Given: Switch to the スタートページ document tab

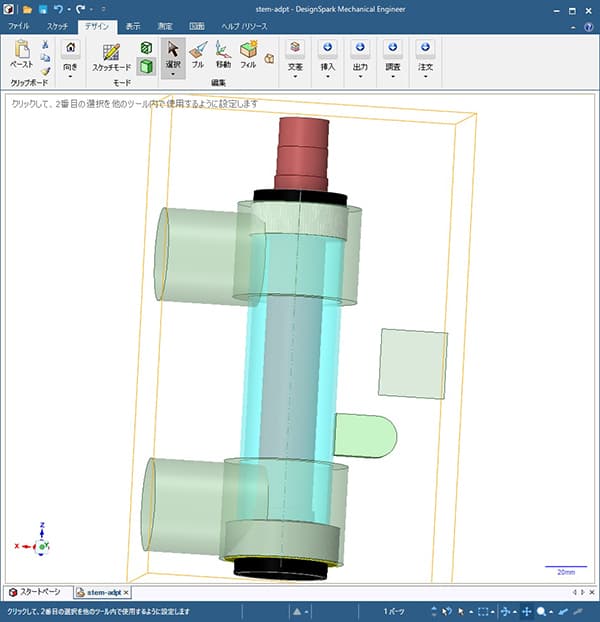Looking at the screenshot, I should coord(38,592).
